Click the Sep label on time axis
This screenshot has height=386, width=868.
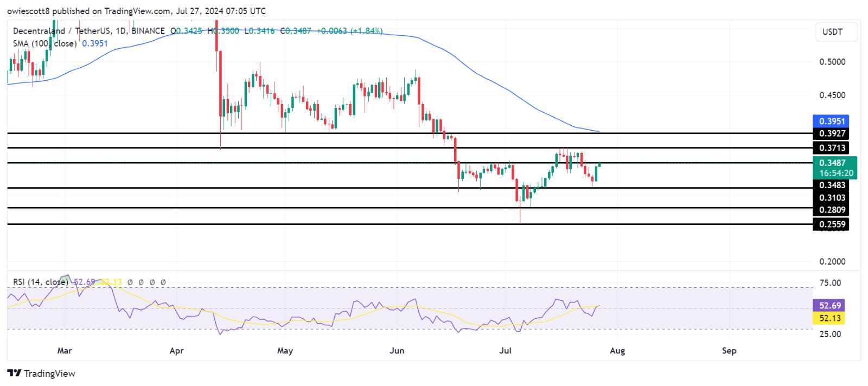[x=729, y=351]
